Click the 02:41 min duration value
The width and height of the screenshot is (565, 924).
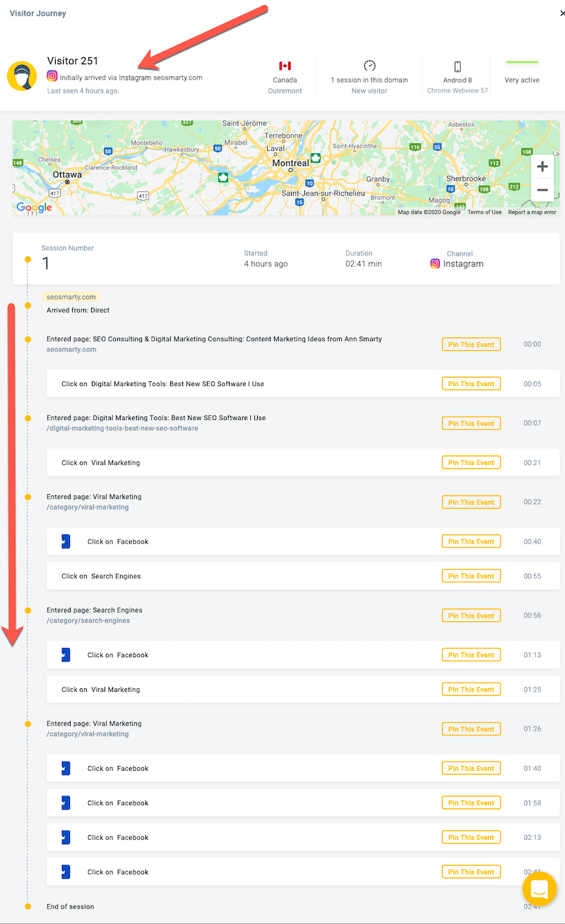364,264
